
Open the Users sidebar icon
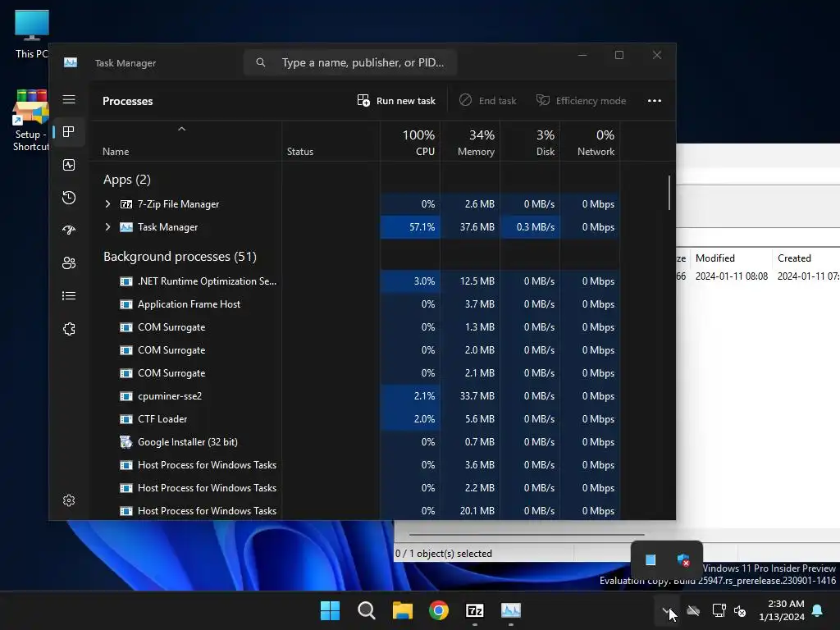tap(69, 263)
